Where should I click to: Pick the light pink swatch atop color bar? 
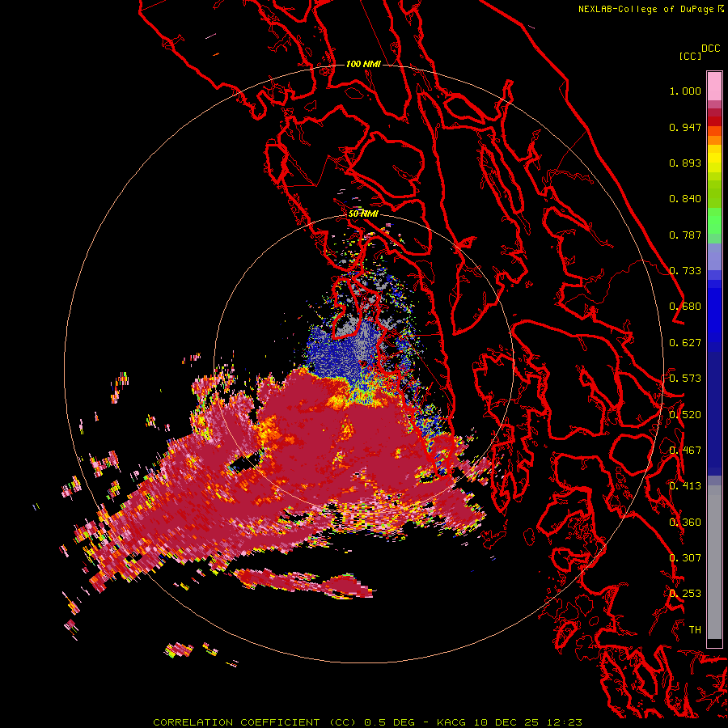pos(714,86)
